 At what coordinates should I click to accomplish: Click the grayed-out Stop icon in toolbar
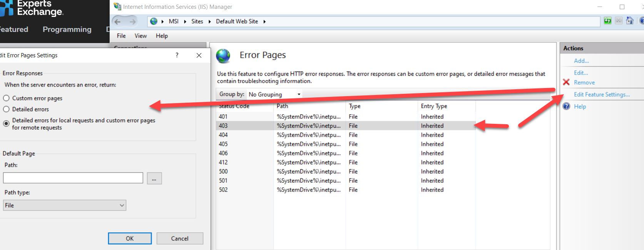click(x=619, y=21)
